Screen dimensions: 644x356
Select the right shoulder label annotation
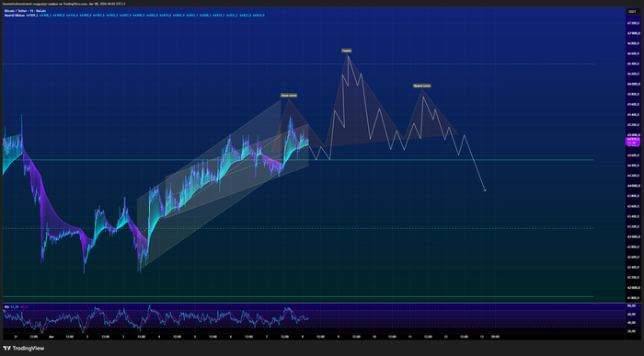422,86
